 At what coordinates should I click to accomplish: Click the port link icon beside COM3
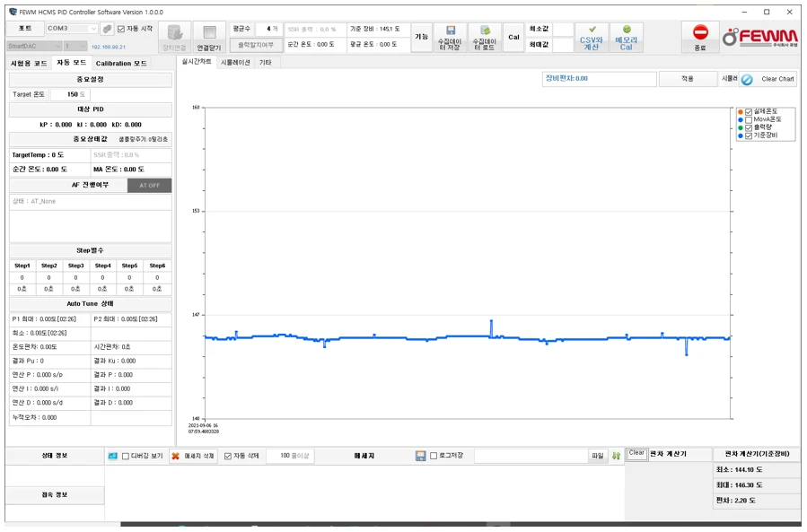point(107,29)
